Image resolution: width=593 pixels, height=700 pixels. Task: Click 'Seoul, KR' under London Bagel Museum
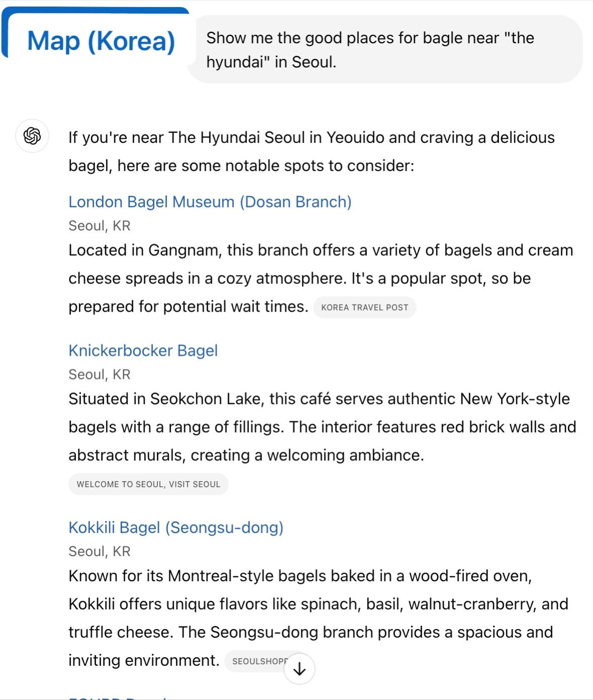100,226
